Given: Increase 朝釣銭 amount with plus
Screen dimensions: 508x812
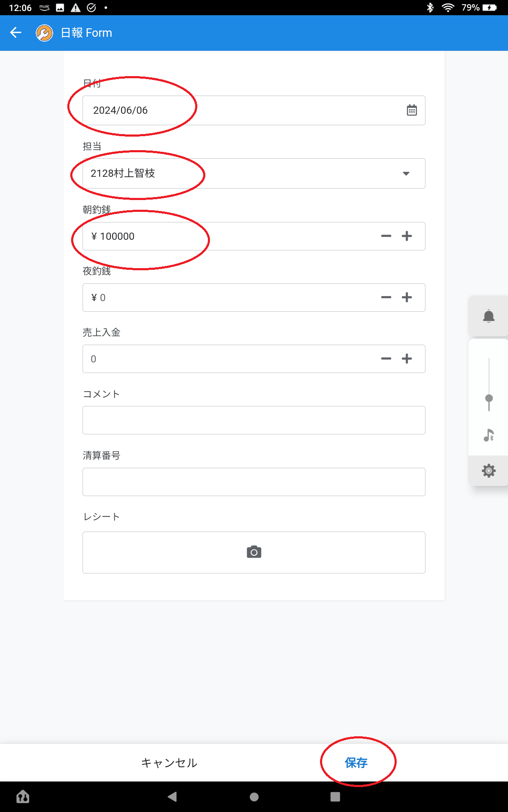Looking at the screenshot, I should (x=407, y=236).
